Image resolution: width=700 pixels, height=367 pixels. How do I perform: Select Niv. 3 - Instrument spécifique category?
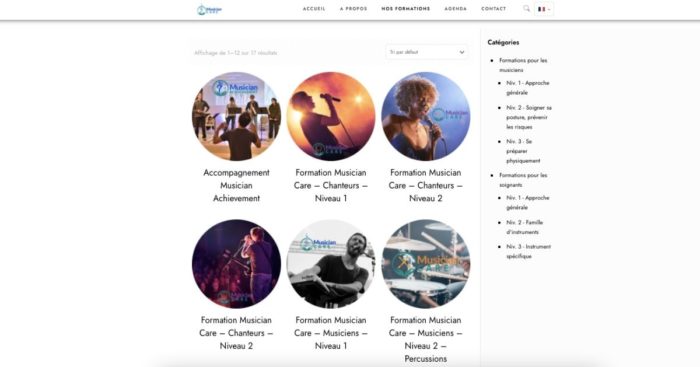(529, 251)
